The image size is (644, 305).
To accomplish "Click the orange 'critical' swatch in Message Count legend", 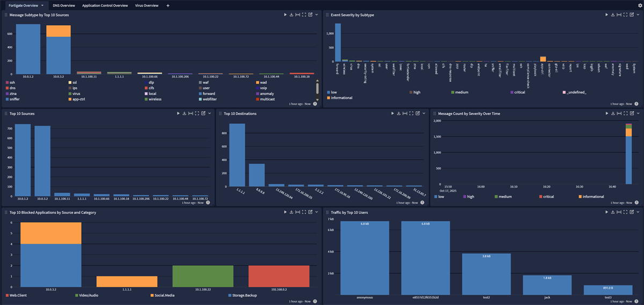I will pyautogui.click(x=541, y=197).
